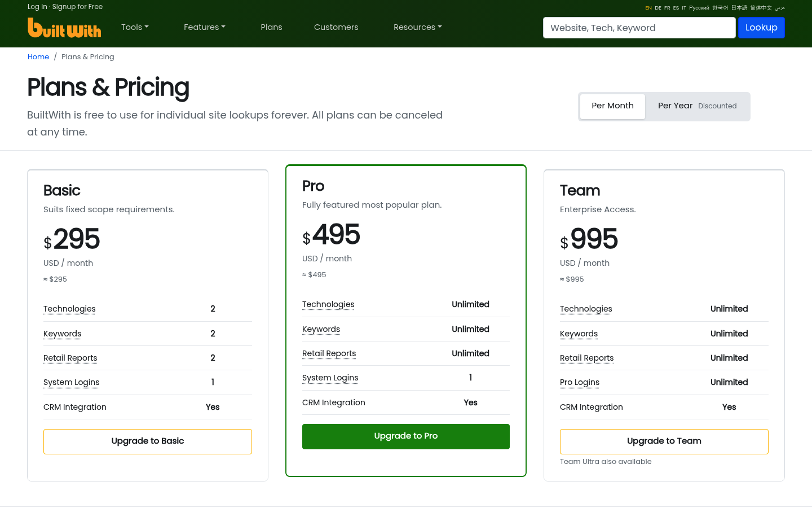The width and height of the screenshot is (812, 508).
Task: Switch language to DE
Action: pos(658,8)
